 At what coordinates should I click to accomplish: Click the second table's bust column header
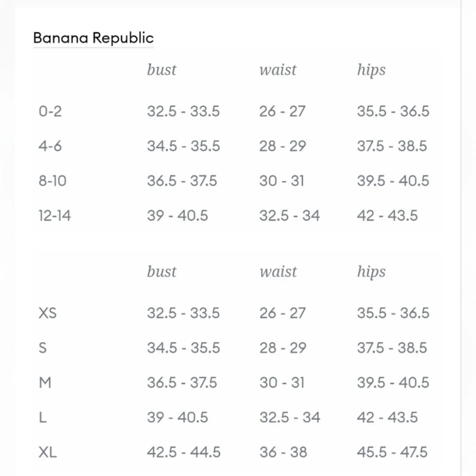(x=161, y=272)
